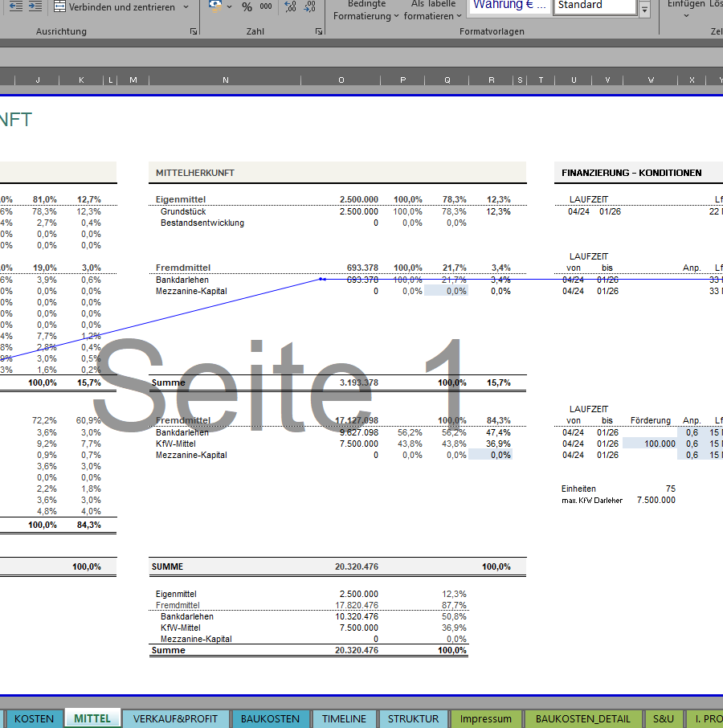
Task: Open the VERKAUF&PROFIT sheet tab
Action: coord(175,718)
